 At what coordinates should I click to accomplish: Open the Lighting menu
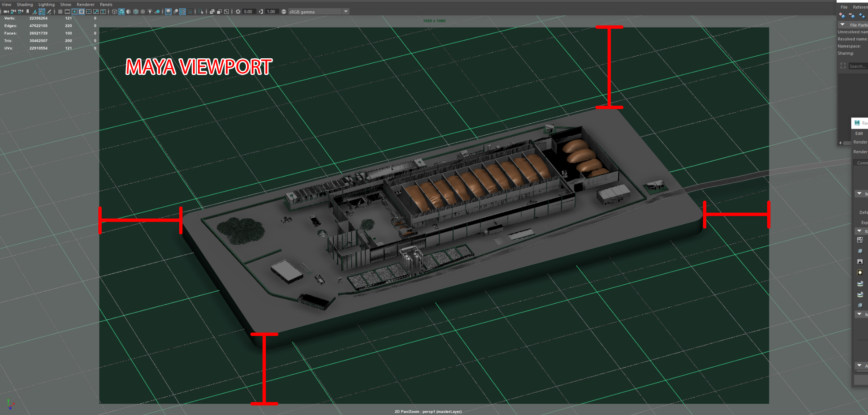tap(47, 5)
